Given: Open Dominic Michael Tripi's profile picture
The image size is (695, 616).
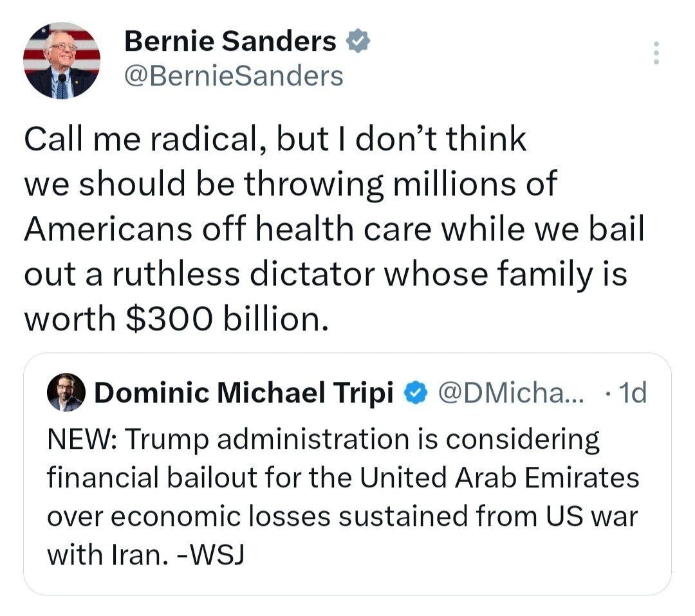Looking at the screenshot, I should (x=66, y=392).
